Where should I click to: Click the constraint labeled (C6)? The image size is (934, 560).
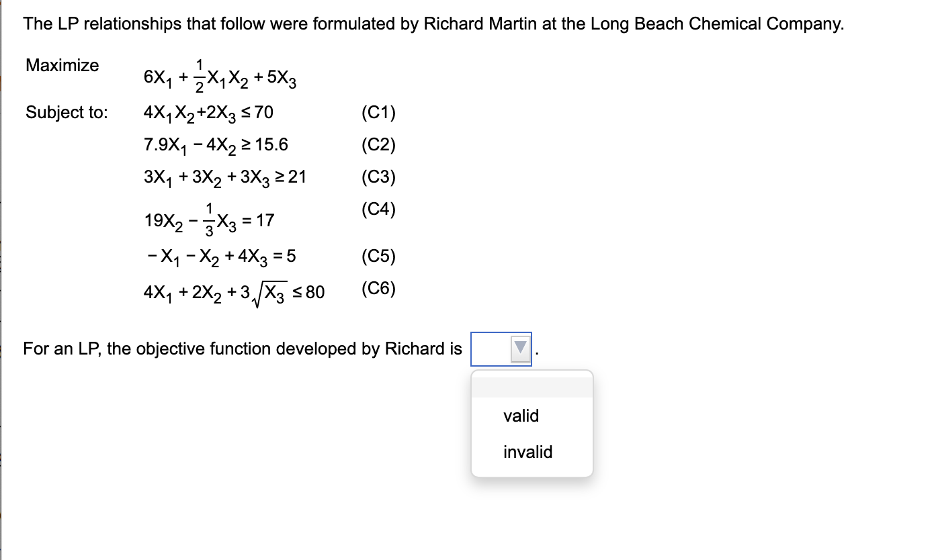tap(378, 289)
